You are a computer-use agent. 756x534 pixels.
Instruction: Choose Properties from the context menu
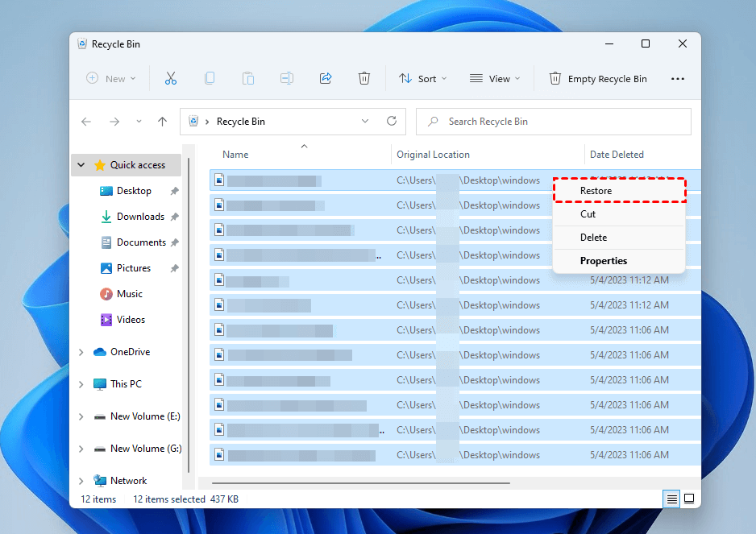click(x=603, y=261)
